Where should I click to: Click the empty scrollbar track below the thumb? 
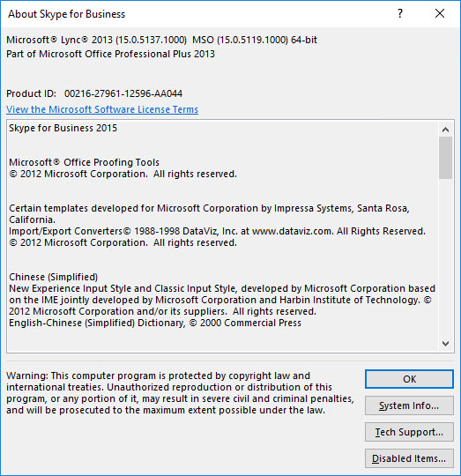tap(445, 257)
